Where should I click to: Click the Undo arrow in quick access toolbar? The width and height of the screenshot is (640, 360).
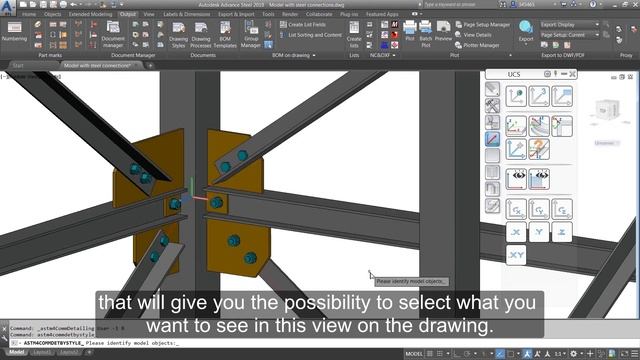point(73,4)
